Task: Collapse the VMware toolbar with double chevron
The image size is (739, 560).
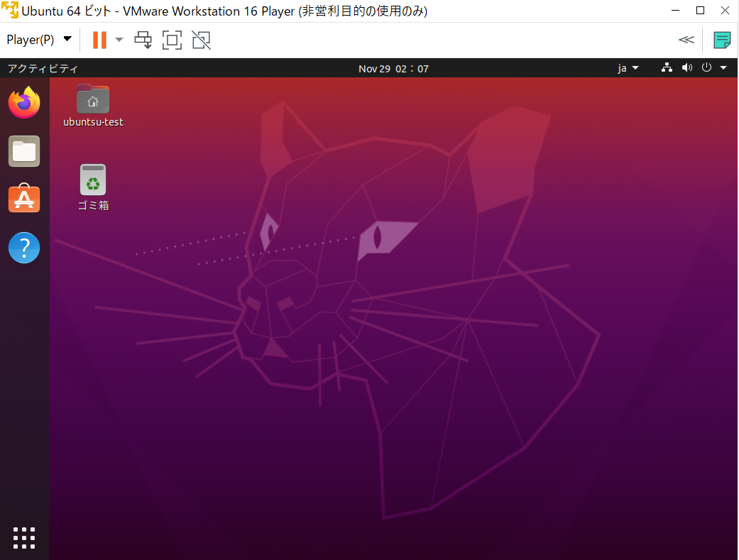Action: point(686,40)
